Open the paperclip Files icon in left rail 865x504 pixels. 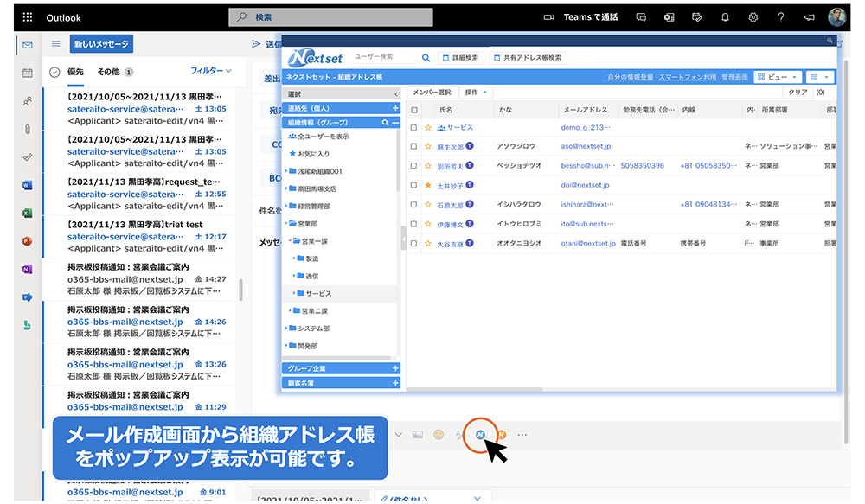click(x=28, y=129)
